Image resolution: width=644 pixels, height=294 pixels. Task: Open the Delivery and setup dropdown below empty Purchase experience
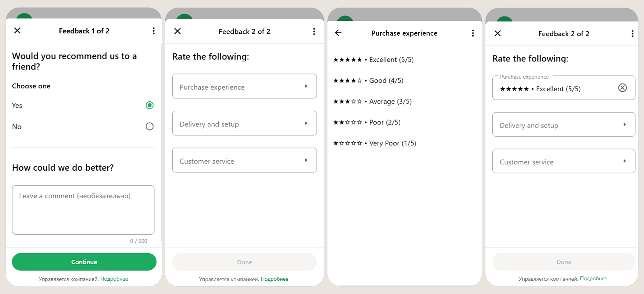coord(244,123)
